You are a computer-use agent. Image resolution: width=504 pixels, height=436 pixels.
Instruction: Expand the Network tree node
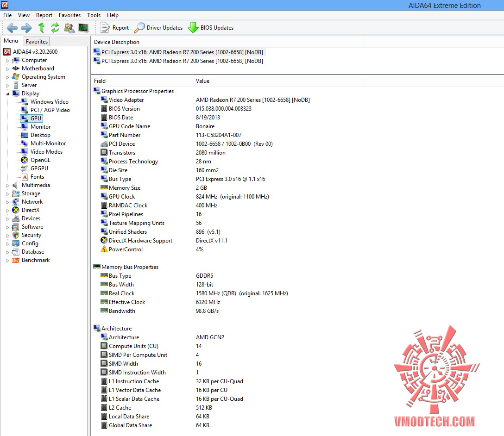click(x=7, y=202)
